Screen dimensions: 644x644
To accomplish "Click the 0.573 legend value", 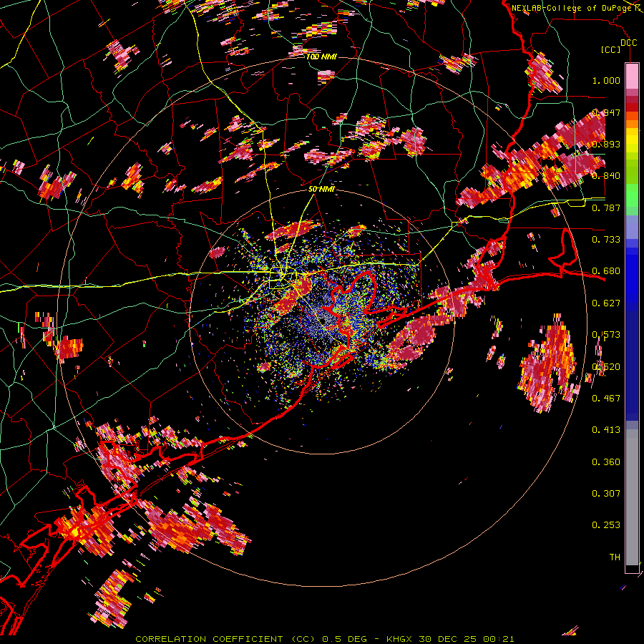I will [x=606, y=335].
